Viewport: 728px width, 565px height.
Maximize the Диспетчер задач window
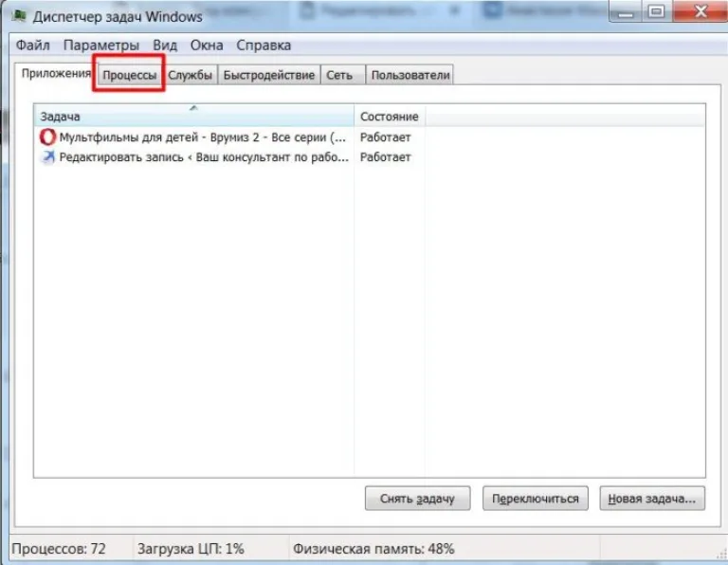point(656,11)
